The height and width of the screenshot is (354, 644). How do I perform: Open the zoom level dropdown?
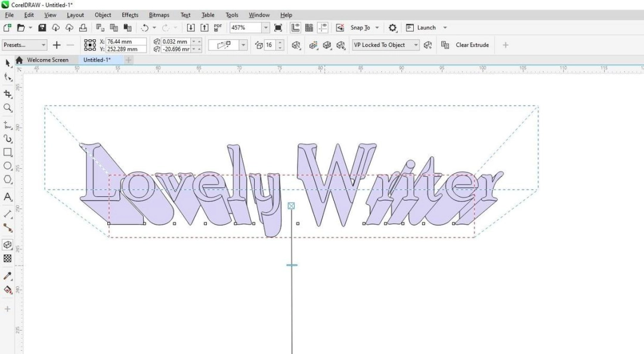click(266, 27)
